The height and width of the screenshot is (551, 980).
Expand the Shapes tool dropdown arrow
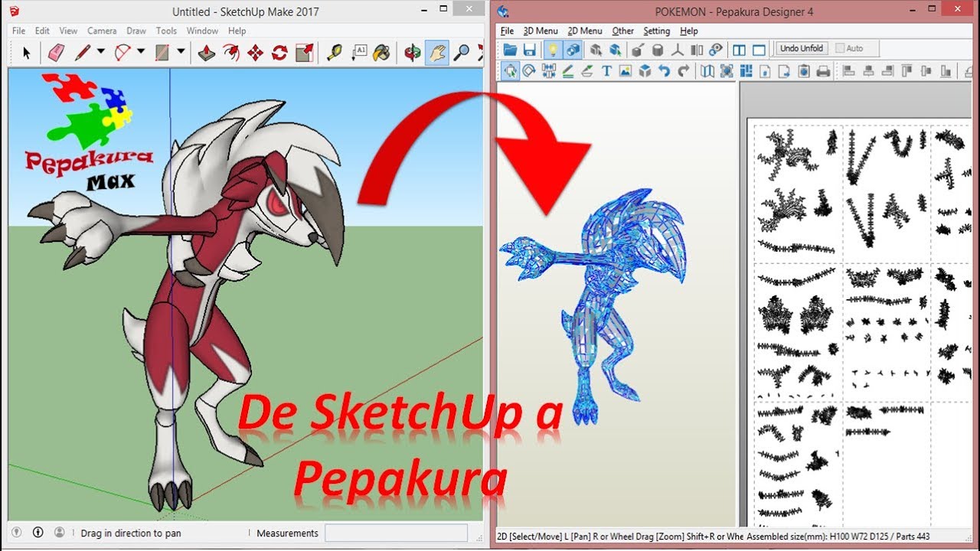pyautogui.click(x=181, y=53)
